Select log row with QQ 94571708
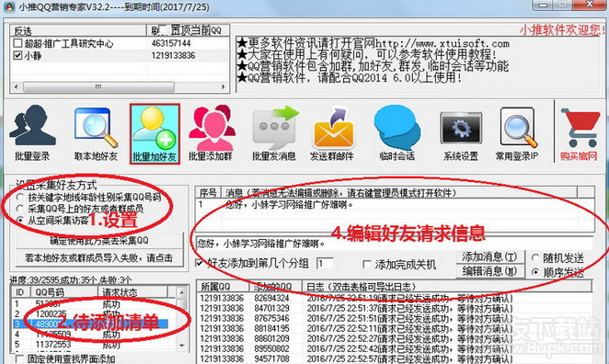The image size is (609, 364). 395,358
